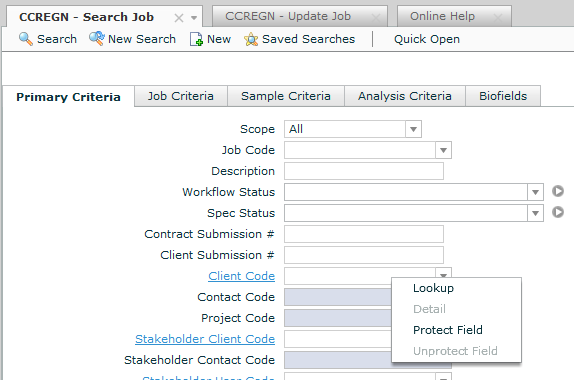Click the Stakeholder Client Code link
This screenshot has width=574, height=380.
click(x=205, y=339)
